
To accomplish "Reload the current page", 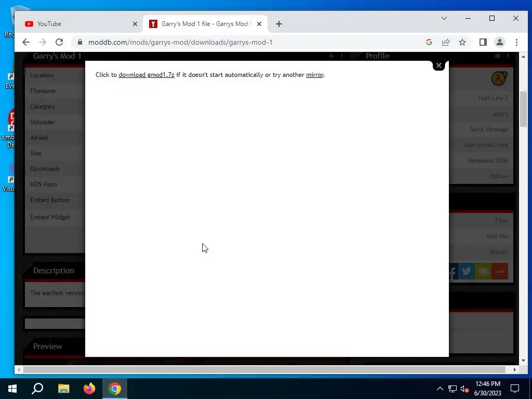I will point(59,42).
